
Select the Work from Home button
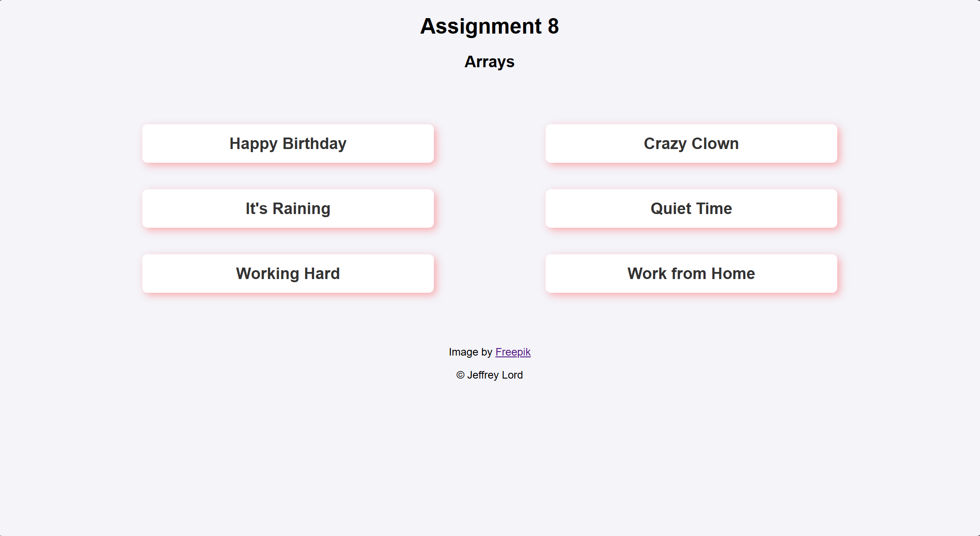[691, 273]
